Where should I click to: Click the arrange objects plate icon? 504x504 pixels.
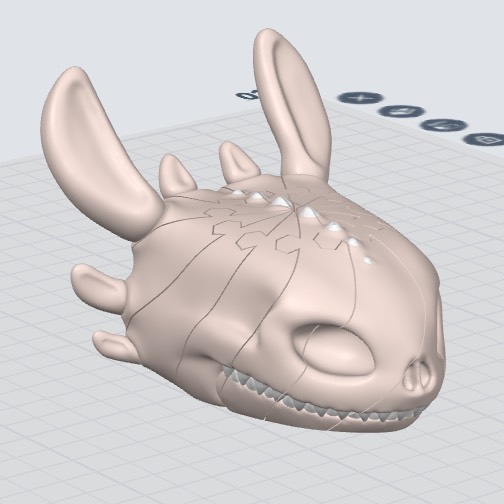pyautogui.click(x=443, y=125)
